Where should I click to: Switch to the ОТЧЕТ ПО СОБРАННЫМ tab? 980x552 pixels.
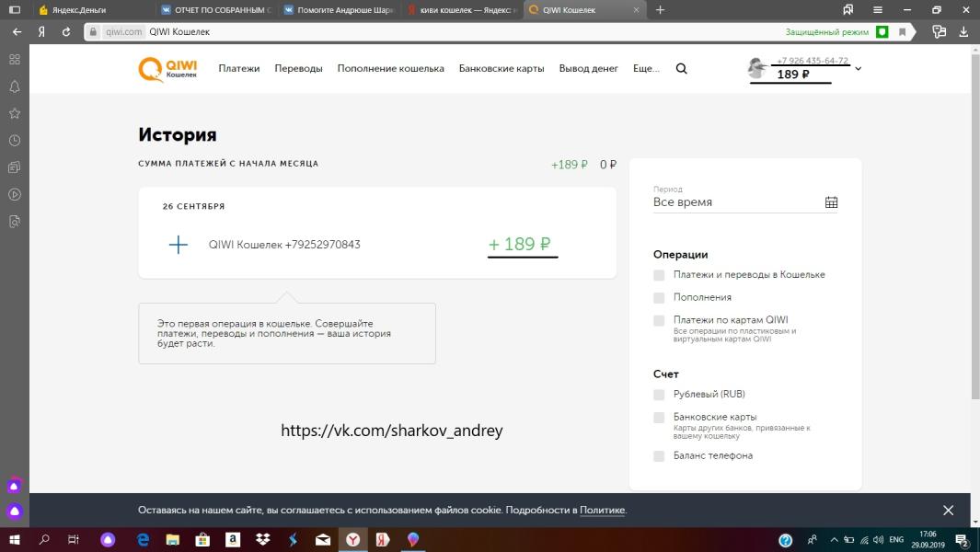click(216, 10)
